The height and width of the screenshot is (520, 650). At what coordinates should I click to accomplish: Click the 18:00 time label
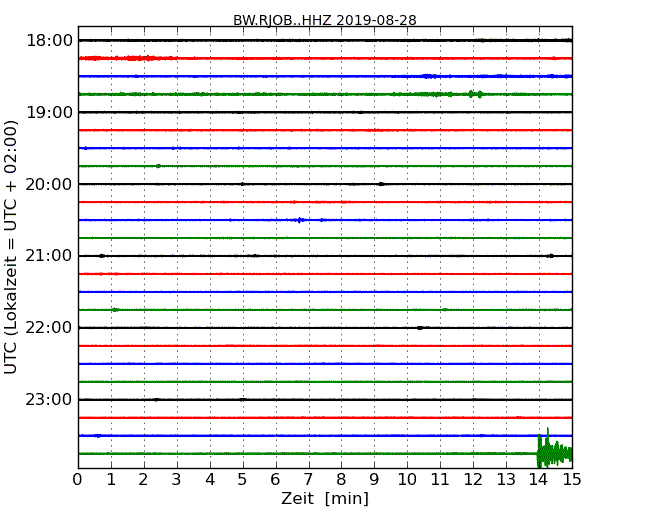[49, 41]
